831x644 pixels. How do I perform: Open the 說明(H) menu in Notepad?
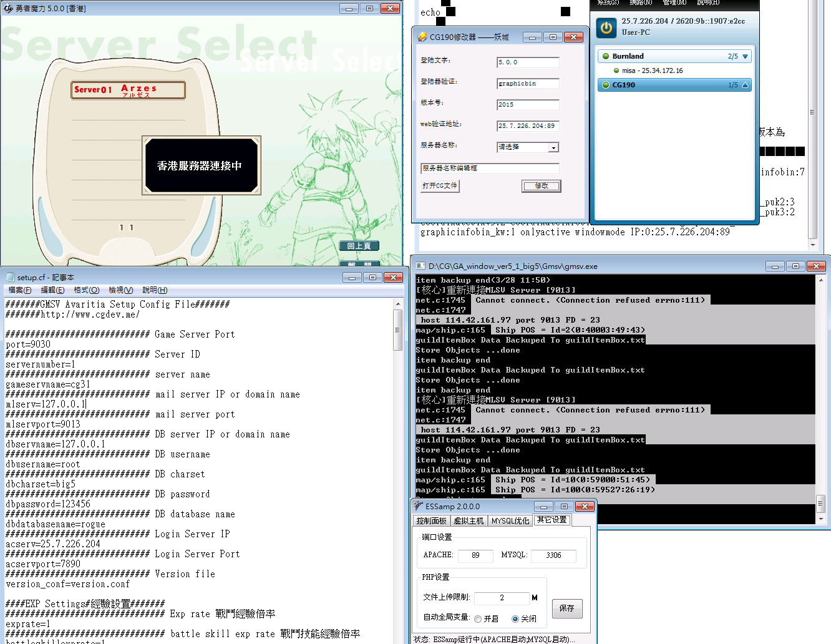[x=155, y=290]
